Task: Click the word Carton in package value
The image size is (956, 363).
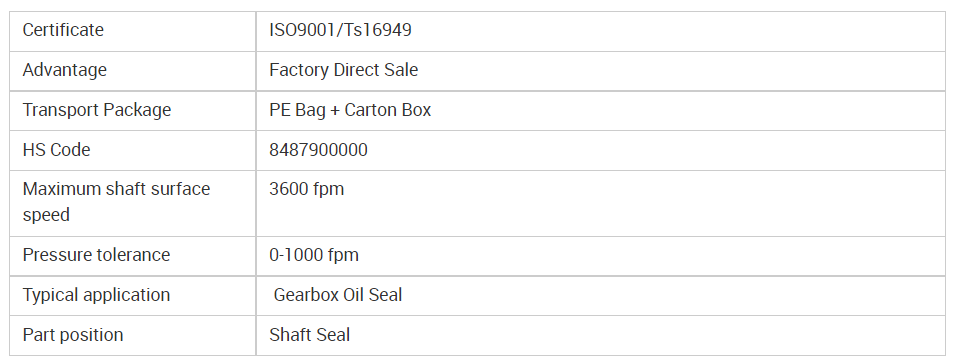Action: click(363, 110)
